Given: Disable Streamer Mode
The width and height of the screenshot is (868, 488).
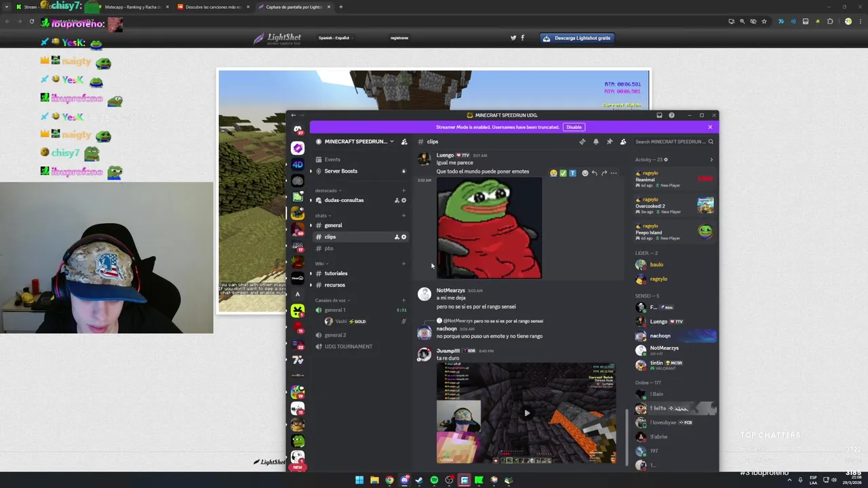Looking at the screenshot, I should (x=574, y=127).
